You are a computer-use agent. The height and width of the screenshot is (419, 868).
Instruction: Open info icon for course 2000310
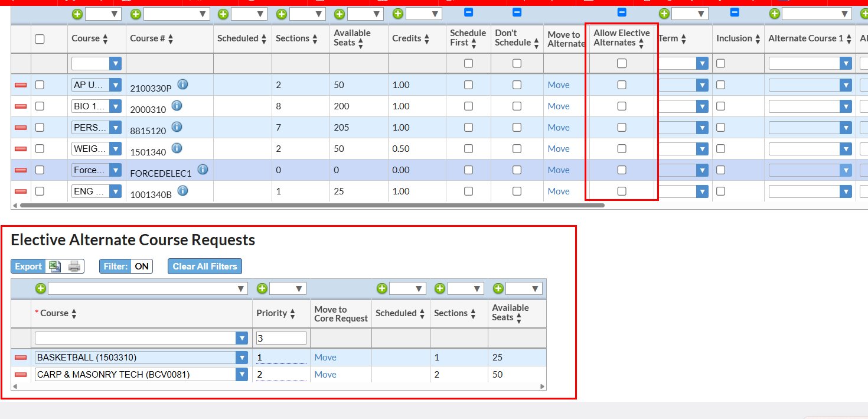[177, 106]
